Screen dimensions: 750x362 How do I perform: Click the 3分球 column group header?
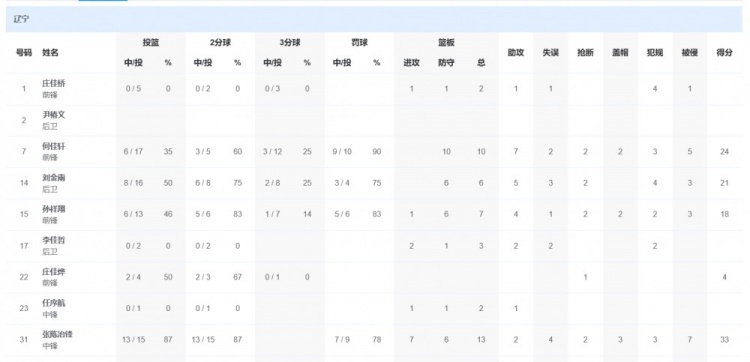pyautogui.click(x=290, y=43)
